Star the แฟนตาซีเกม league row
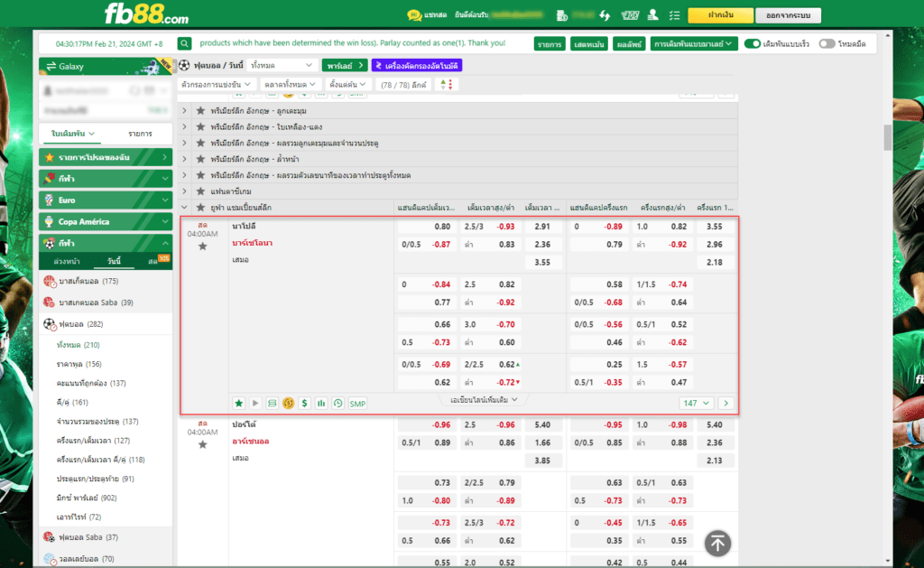This screenshot has height=568, width=924. (x=200, y=191)
